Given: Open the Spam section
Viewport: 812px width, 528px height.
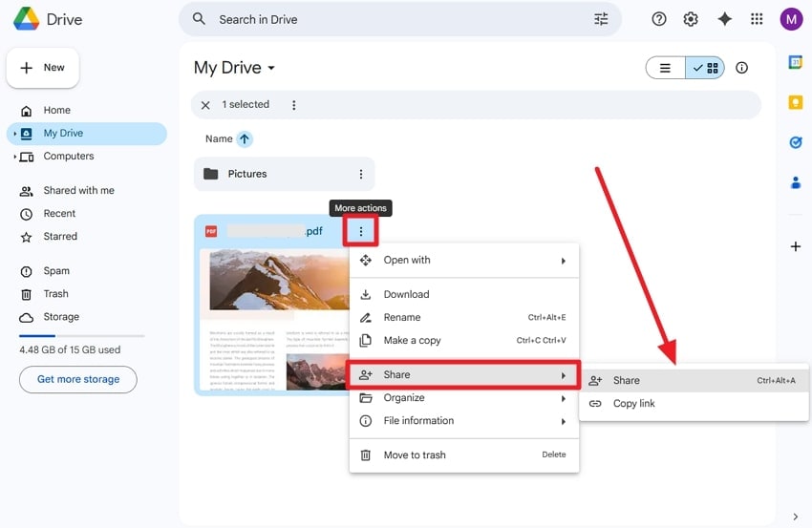Looking at the screenshot, I should click(87, 271).
